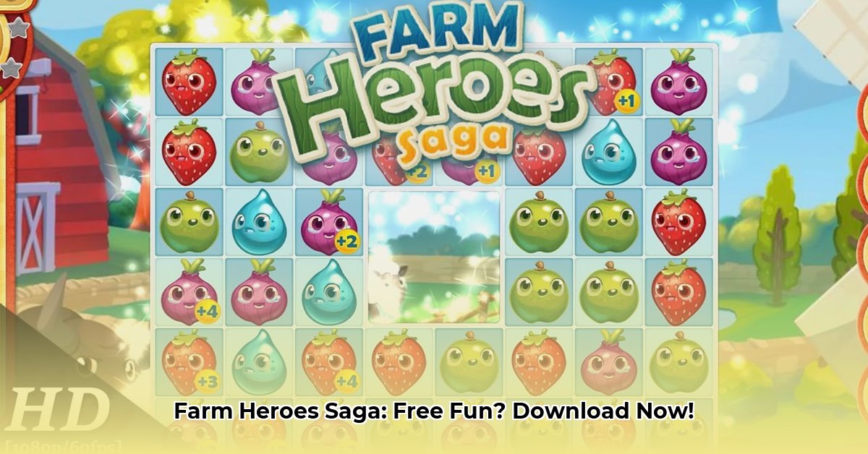Image resolution: width=868 pixels, height=454 pixels.
Task: Tap the strawberry marked +4 in bottom row
Action: 330,361
